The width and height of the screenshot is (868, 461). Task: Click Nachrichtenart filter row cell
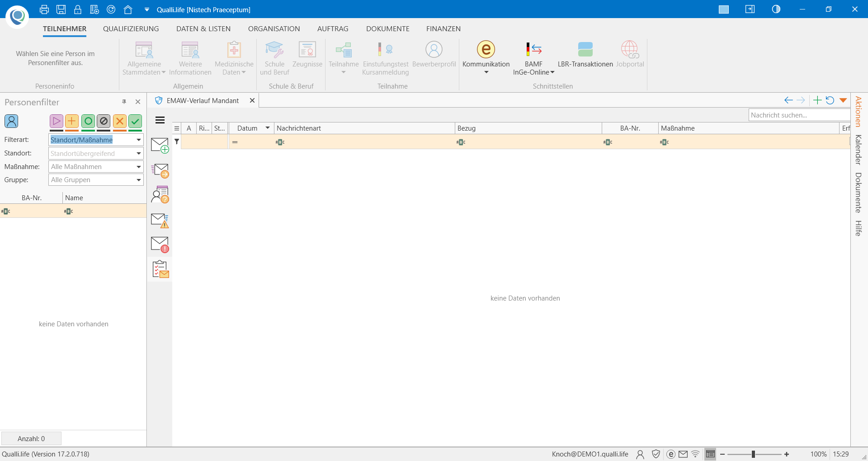[x=364, y=142]
